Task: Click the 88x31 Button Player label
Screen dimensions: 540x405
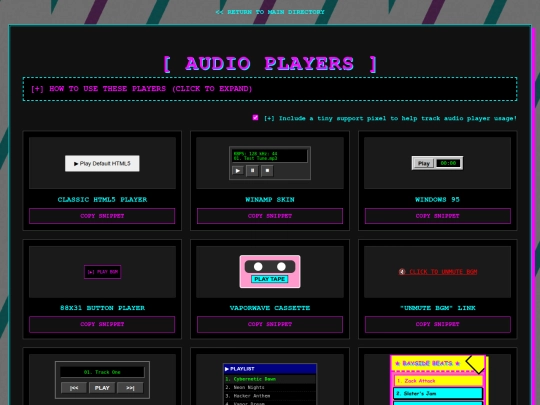Action: (102, 308)
